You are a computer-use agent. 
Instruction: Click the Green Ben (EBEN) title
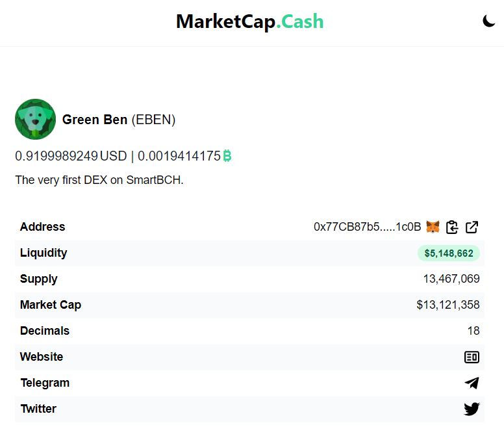click(119, 120)
